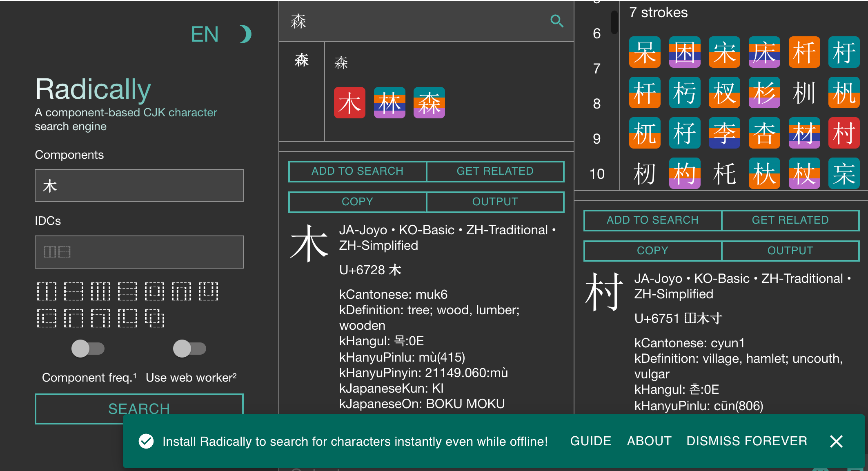Select the uncolored 杊 character

804,93
